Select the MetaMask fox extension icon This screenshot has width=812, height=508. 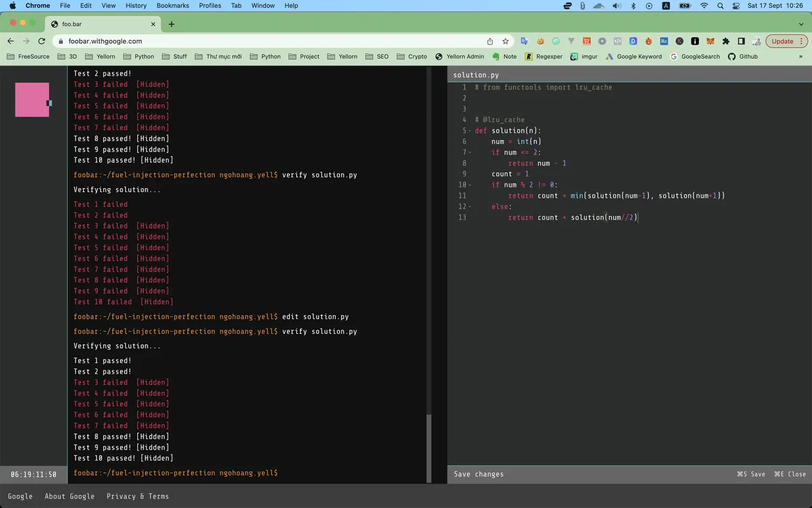pos(712,41)
